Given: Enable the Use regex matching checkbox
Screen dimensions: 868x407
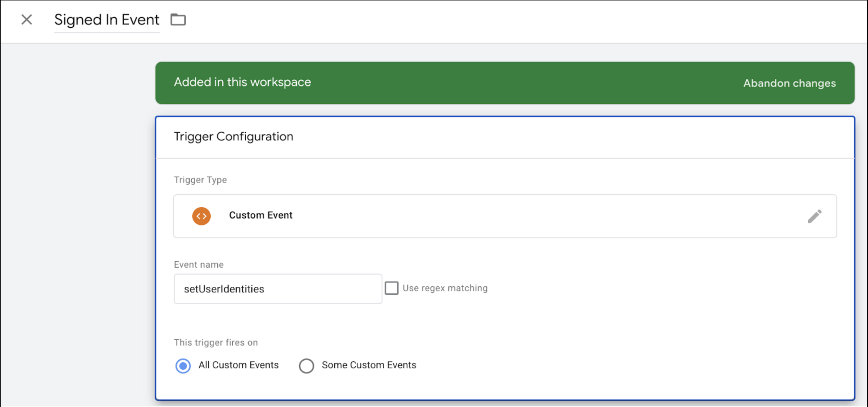Looking at the screenshot, I should 391,288.
